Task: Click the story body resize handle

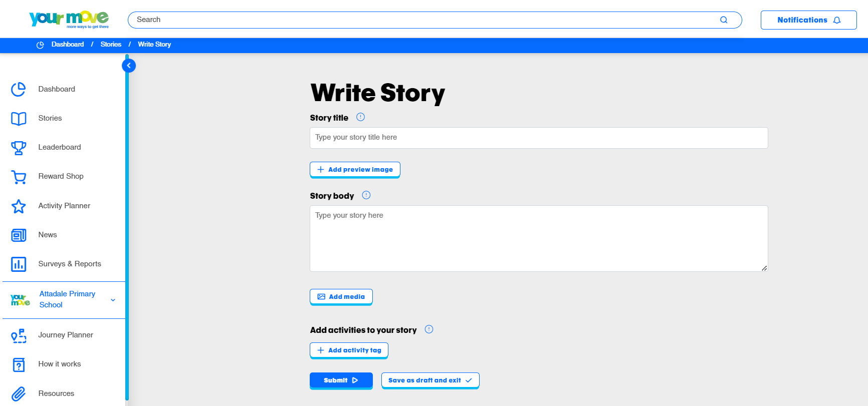Action: 764,268
